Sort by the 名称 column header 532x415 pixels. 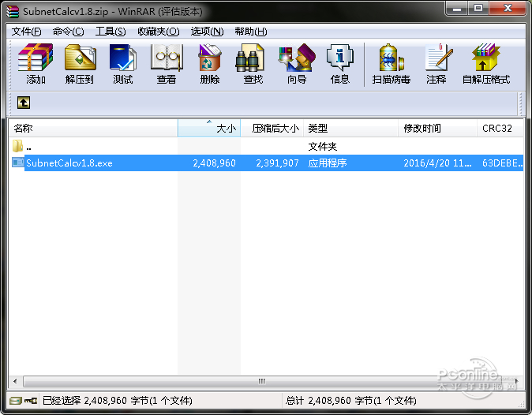pos(93,128)
